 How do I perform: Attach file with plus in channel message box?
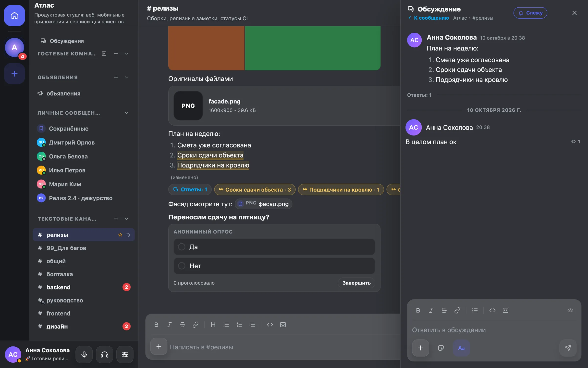click(x=159, y=346)
